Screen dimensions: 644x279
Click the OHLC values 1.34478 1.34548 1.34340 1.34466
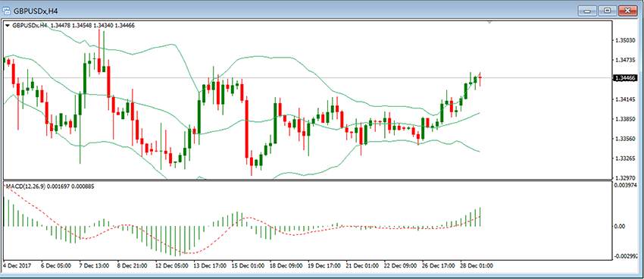point(93,26)
